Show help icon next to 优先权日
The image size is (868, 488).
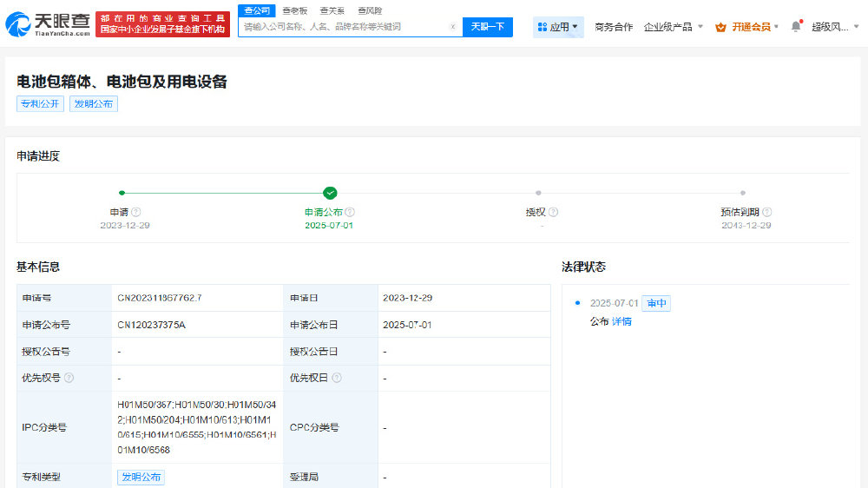tap(337, 378)
